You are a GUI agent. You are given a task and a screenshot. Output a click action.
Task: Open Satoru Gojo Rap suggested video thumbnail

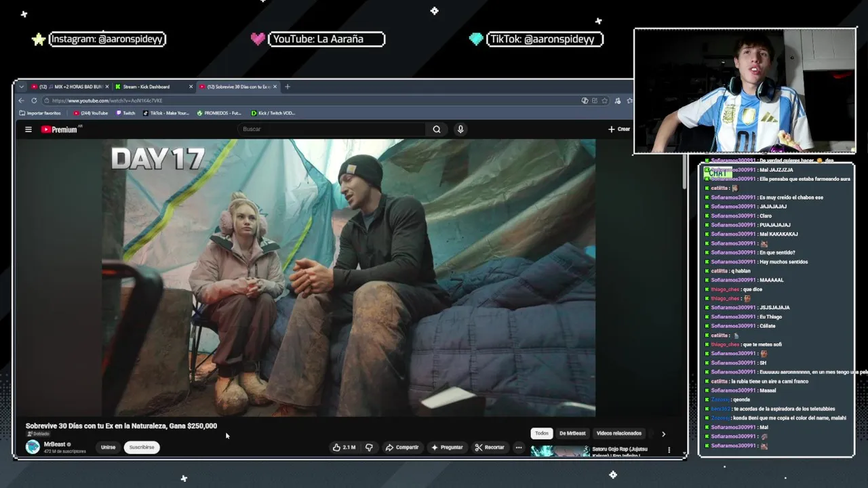pos(560,451)
